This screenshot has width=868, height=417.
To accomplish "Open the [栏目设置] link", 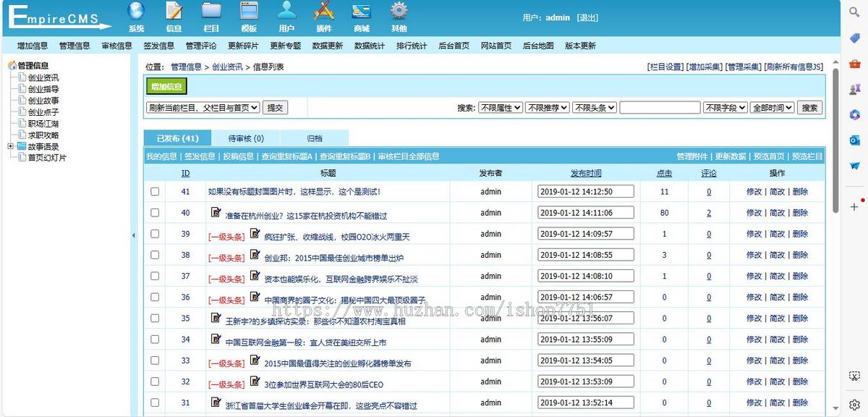I will pyautogui.click(x=665, y=67).
